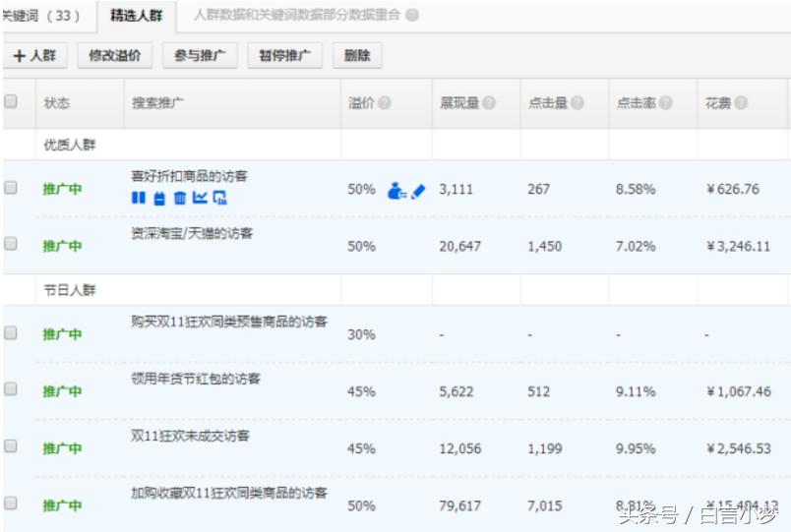Click the 花费 column header text
The width and height of the screenshot is (791, 532).
pyautogui.click(x=718, y=103)
